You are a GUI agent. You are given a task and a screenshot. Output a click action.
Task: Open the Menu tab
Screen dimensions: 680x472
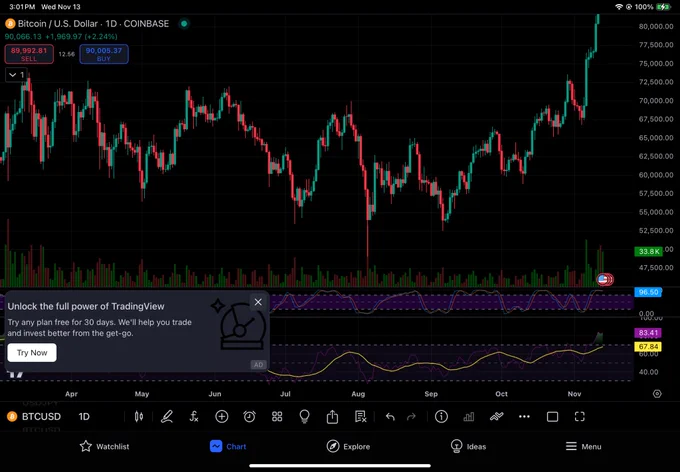point(583,446)
